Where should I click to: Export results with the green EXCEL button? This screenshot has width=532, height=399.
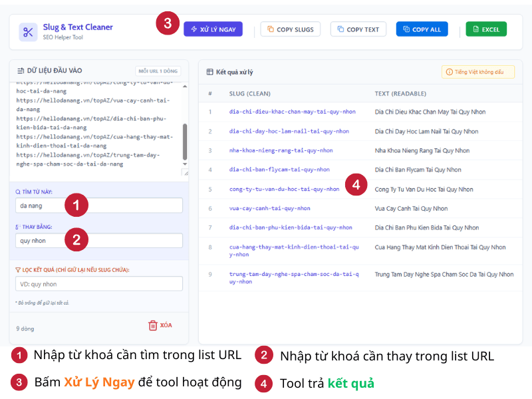pos(485,29)
